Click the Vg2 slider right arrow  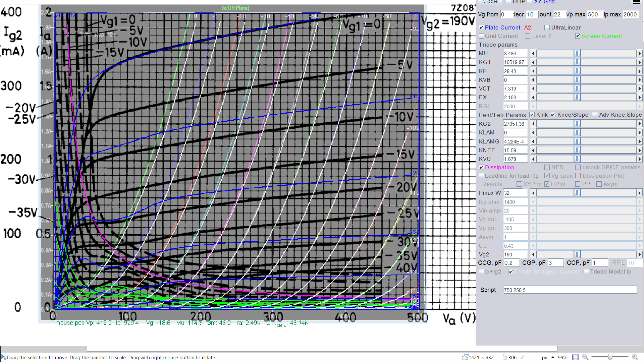(639, 254)
